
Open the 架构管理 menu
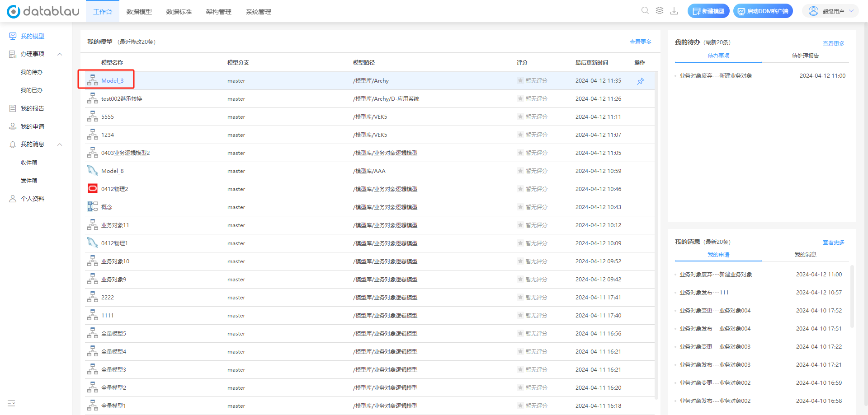[219, 12]
